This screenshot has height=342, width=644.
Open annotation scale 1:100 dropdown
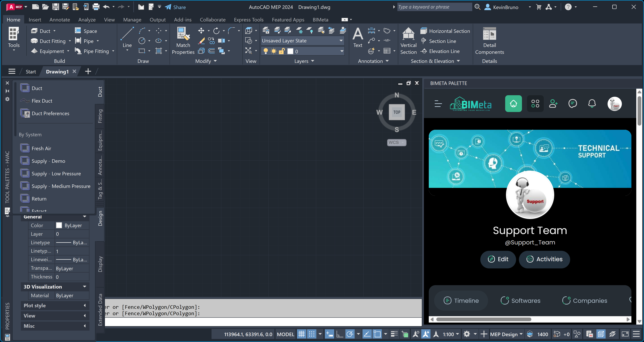pos(451,334)
